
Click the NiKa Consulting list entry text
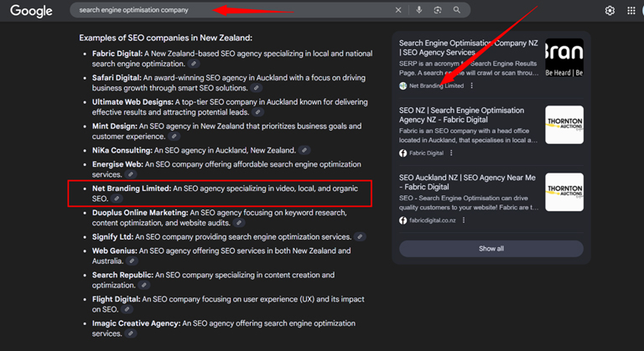click(194, 150)
